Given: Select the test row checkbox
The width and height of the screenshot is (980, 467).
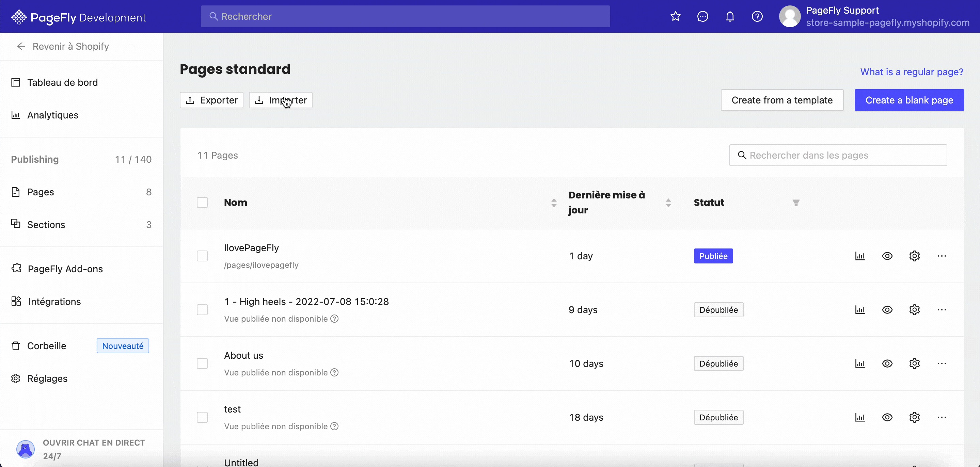Looking at the screenshot, I should click(202, 418).
